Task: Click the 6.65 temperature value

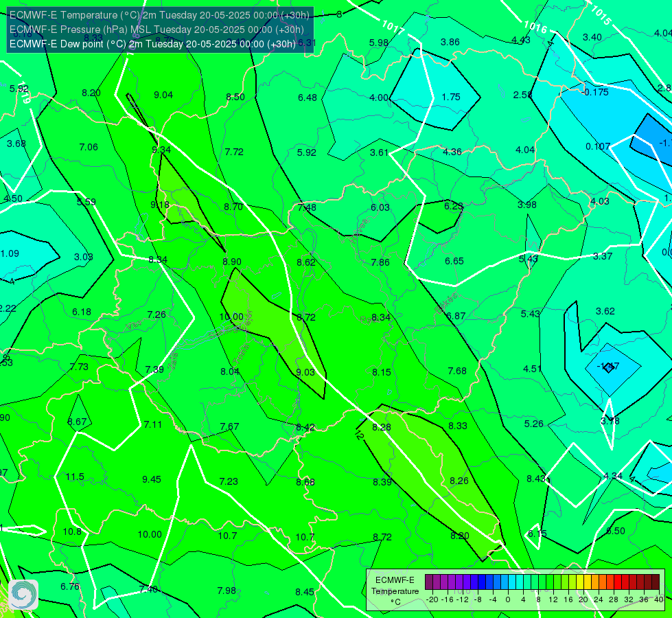Action: 454,261
